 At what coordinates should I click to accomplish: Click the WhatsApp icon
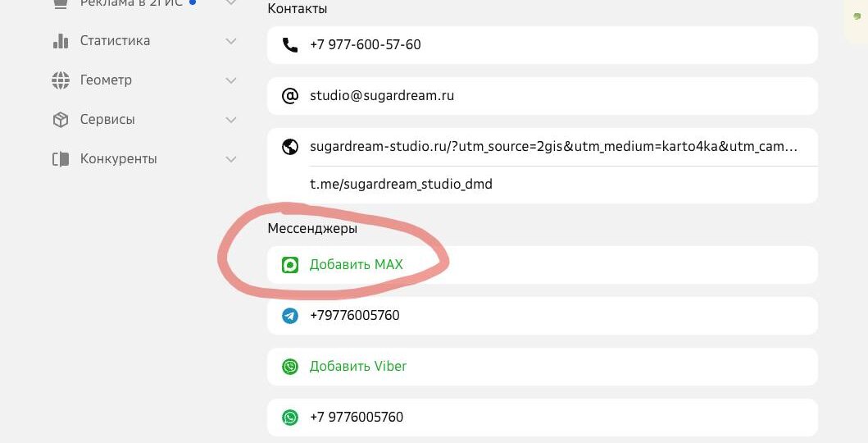pyautogui.click(x=290, y=418)
